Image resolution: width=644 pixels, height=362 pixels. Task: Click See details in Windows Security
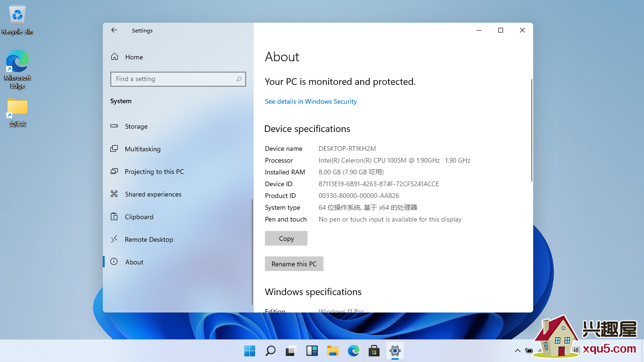tap(311, 101)
